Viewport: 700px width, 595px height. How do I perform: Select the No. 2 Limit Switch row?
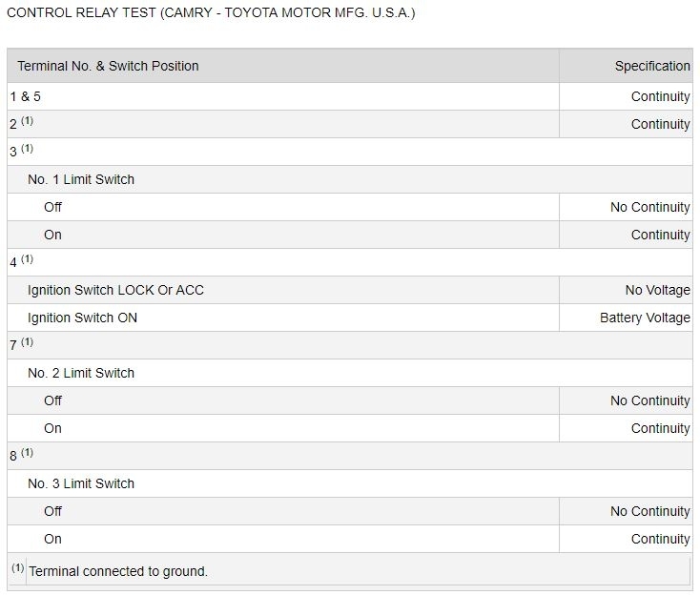point(81,373)
